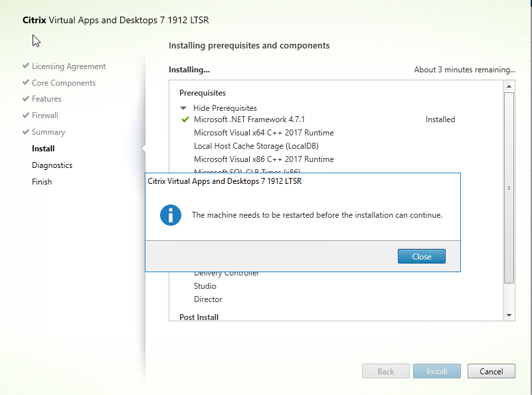Click checkmark icon next to Firewall
Image resolution: width=532 pixels, height=395 pixels.
(x=26, y=116)
